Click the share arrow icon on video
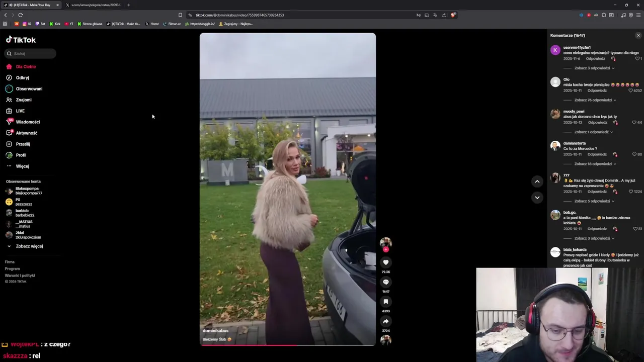The height and width of the screenshot is (362, 644). (386, 321)
